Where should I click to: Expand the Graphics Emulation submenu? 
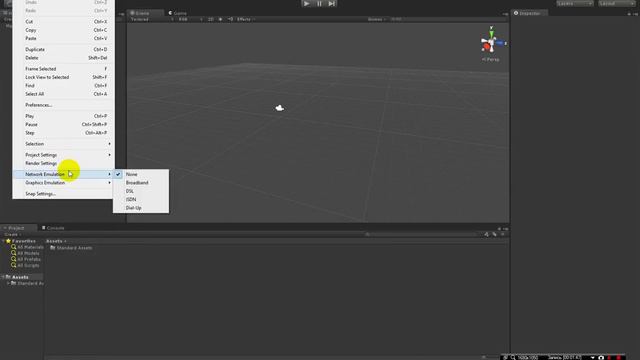pos(63,183)
